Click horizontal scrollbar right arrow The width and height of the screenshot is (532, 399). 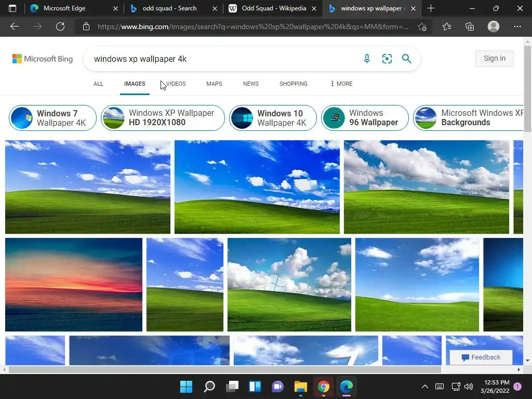[x=519, y=369]
